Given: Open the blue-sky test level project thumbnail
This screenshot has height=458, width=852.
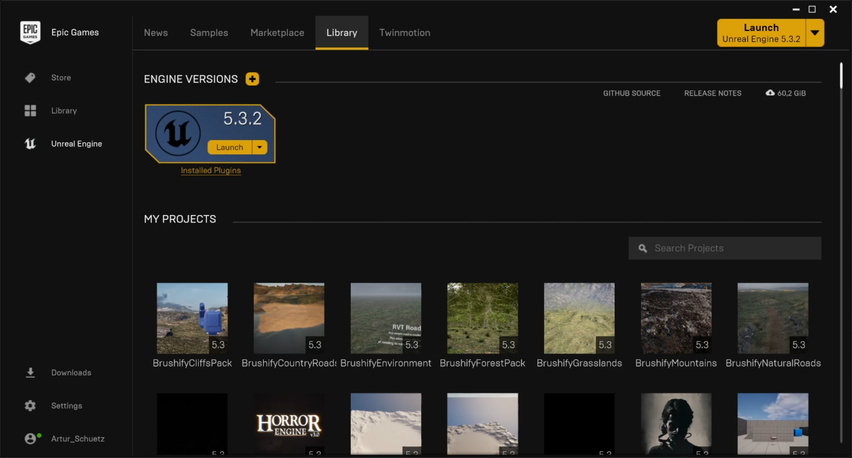Looking at the screenshot, I should [x=773, y=424].
